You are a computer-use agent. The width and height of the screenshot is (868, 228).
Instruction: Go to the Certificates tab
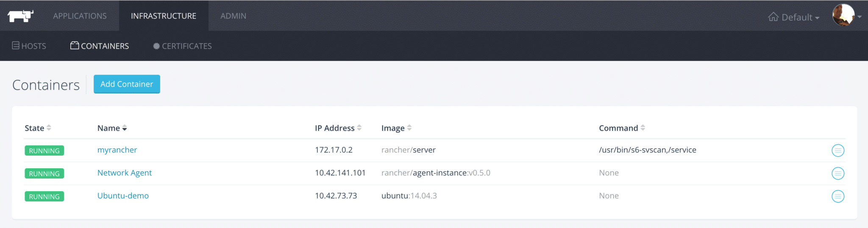coord(182,46)
